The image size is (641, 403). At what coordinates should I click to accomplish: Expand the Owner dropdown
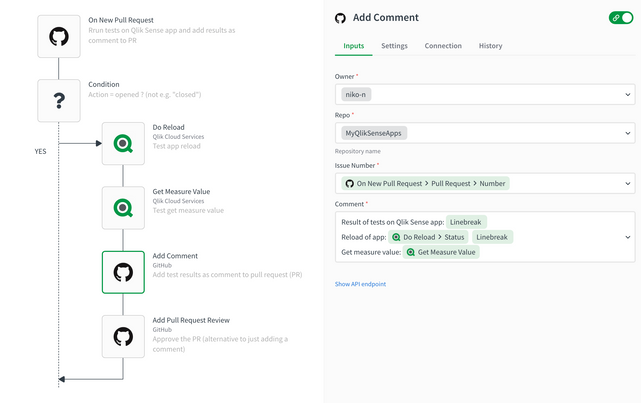627,94
